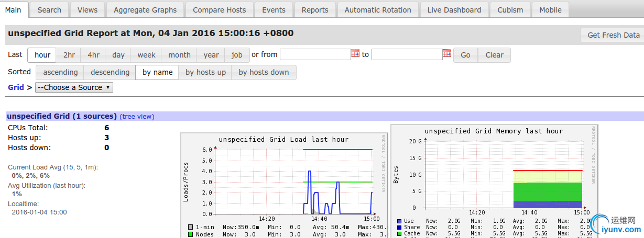This screenshot has width=644, height=238.
Task: Open the Reports tab
Action: [315, 10]
